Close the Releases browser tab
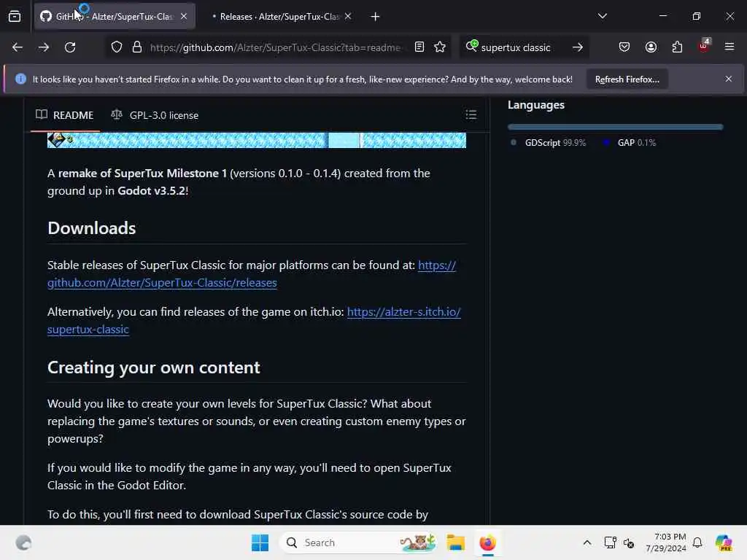This screenshot has height=560, width=747. [x=348, y=17]
